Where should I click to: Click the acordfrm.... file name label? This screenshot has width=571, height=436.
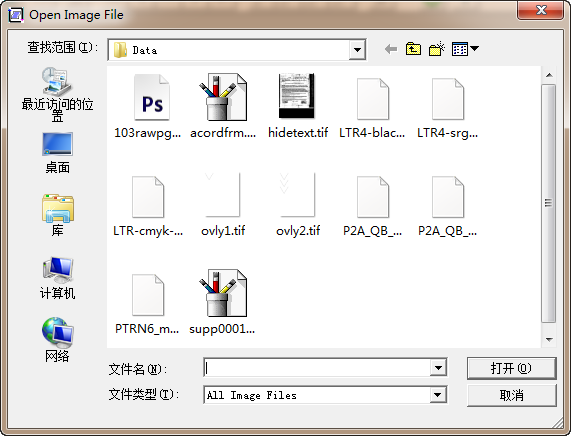tap(223, 133)
